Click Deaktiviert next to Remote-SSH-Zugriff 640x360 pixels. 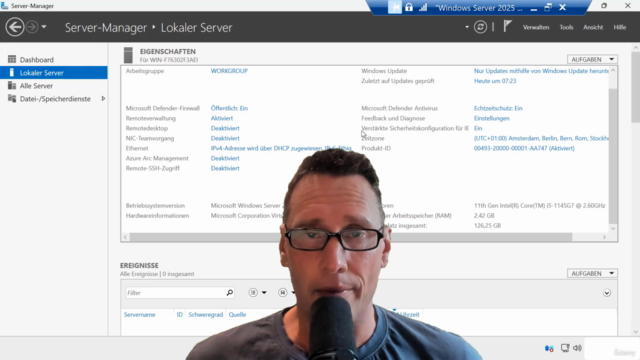pyautogui.click(x=225, y=168)
